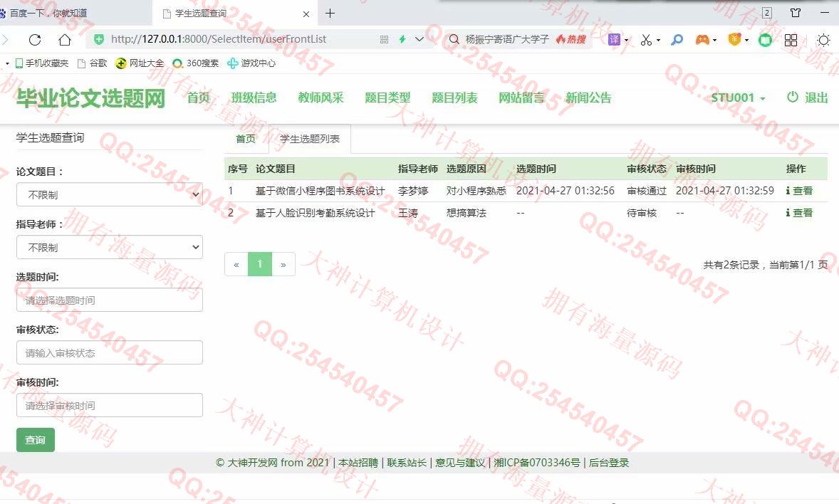
Task: Click the lightning speed-mode icon
Action: 402,39
